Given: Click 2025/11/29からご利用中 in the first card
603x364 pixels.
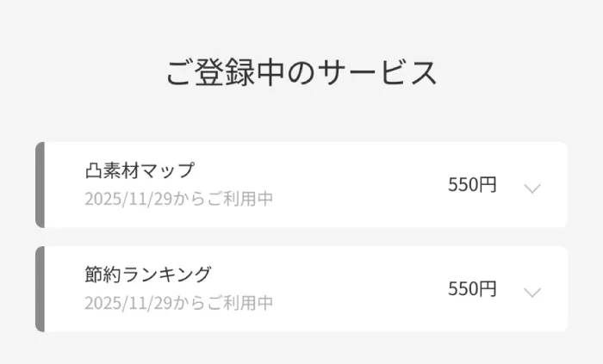Looking at the screenshot, I should tap(178, 199).
